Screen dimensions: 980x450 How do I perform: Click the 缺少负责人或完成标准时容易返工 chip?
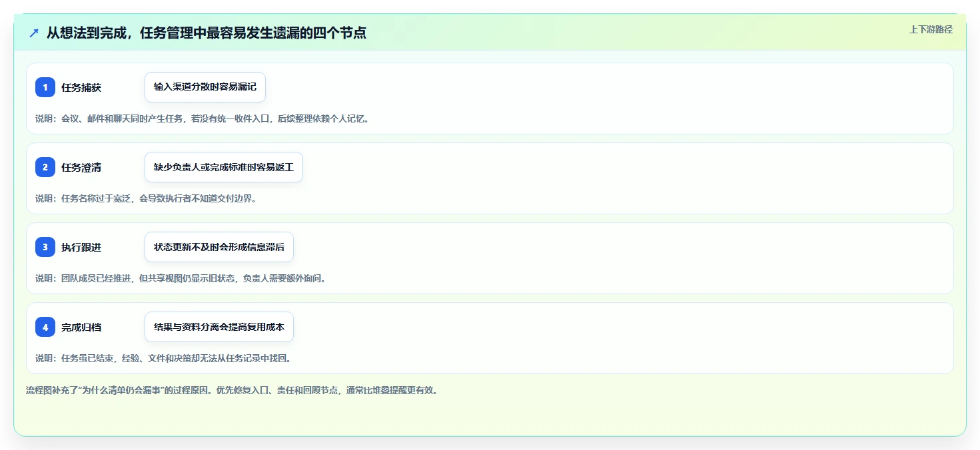[x=224, y=167]
